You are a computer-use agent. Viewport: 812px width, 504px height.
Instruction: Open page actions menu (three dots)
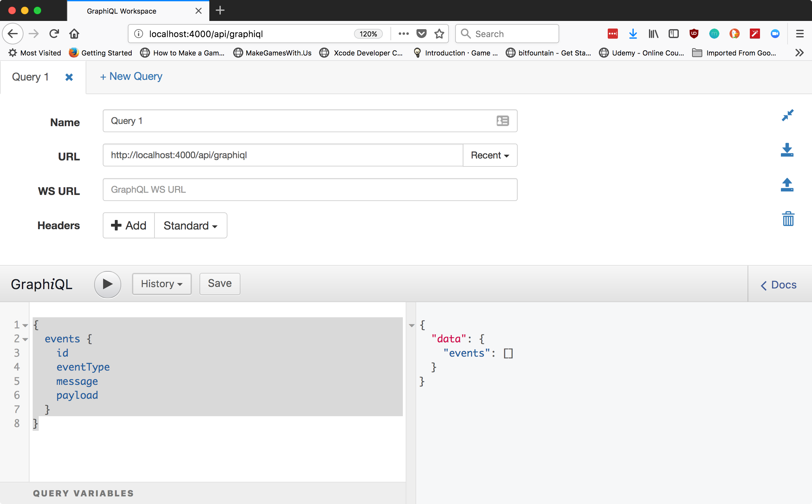click(403, 34)
